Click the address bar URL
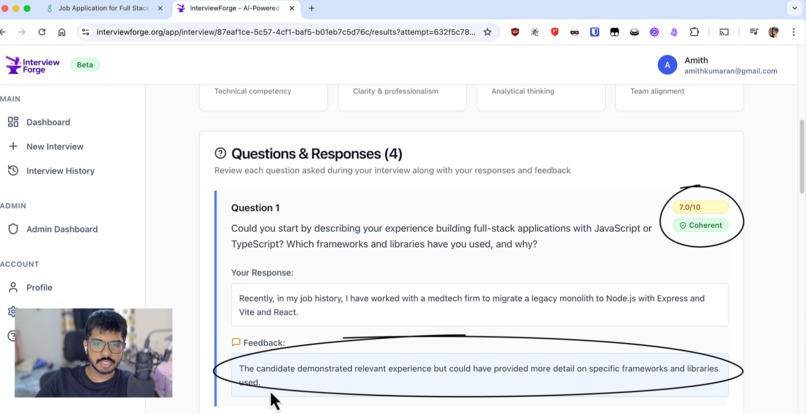The width and height of the screenshot is (806, 414). [285, 32]
